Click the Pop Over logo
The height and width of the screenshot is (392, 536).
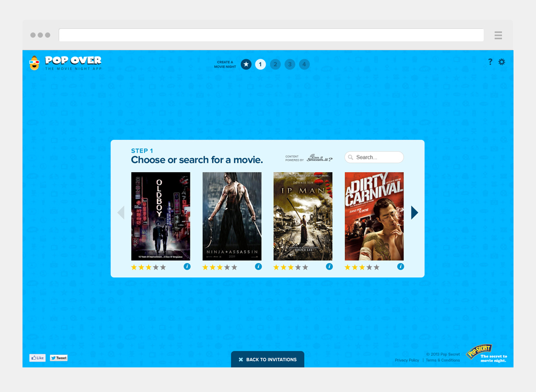tap(65, 63)
